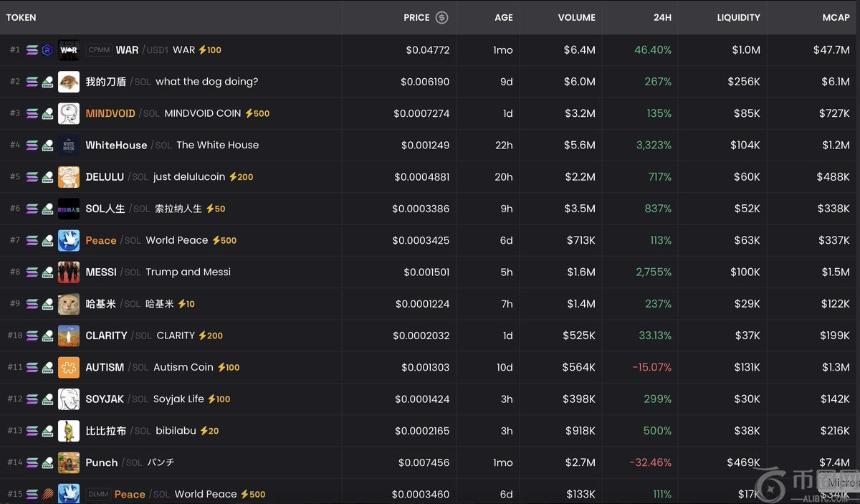Click the 837% change for SOL人生
The width and height of the screenshot is (860, 504).
658,209
